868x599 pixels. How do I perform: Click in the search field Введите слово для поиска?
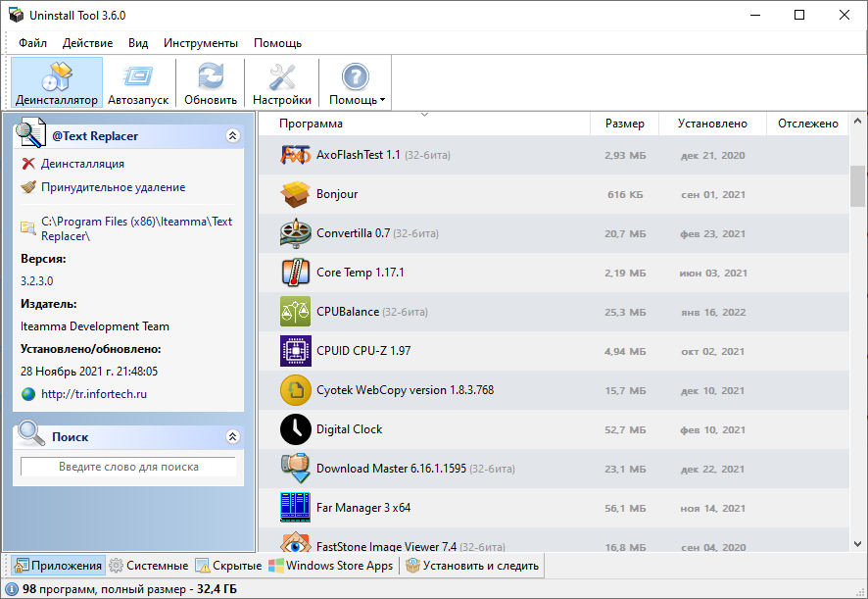(128, 467)
